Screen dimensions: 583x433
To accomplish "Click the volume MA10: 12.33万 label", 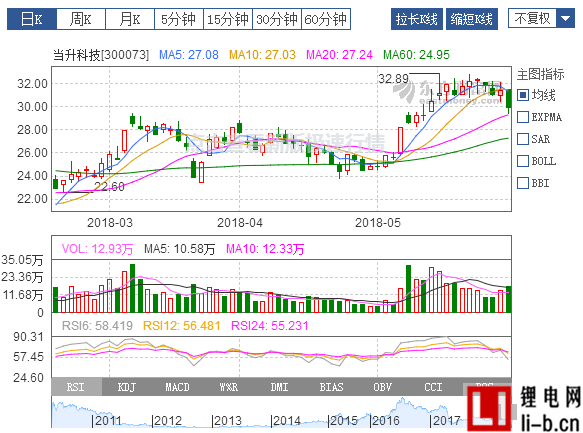I will pyautogui.click(x=265, y=249).
